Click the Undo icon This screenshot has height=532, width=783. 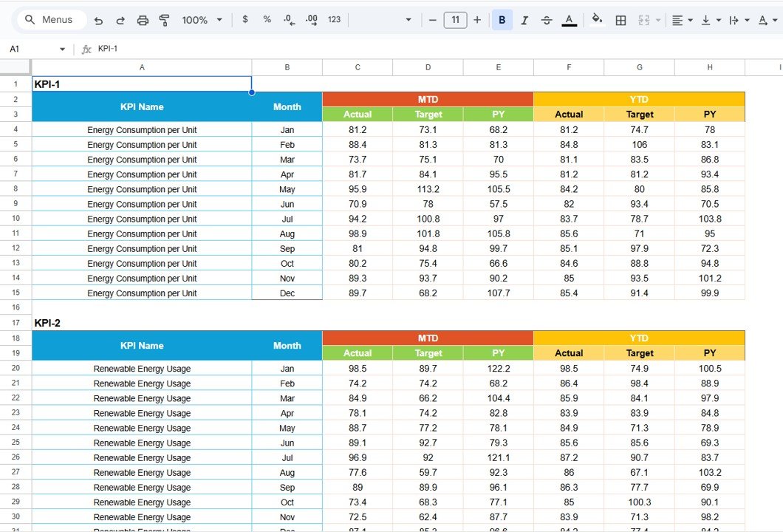point(98,20)
